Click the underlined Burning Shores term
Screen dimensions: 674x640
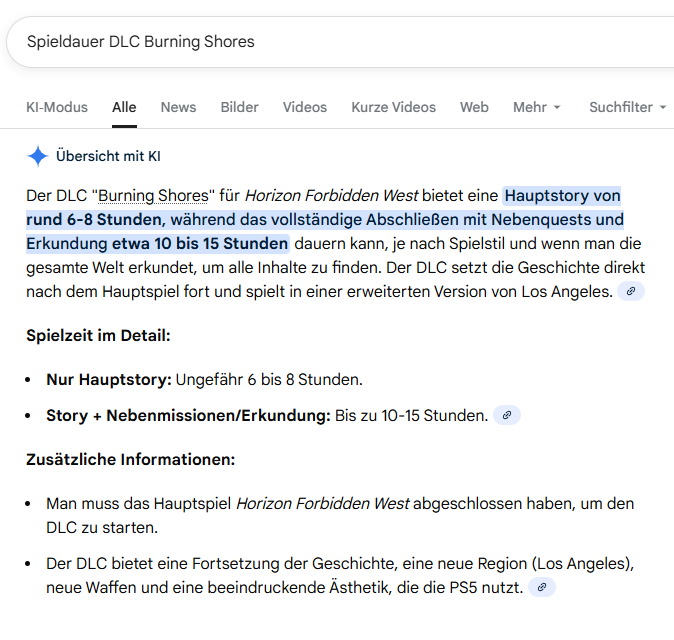click(x=153, y=195)
